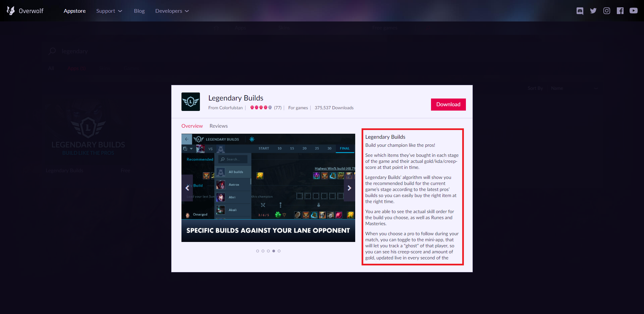
Task: Click the star rating of the app
Action: (261, 108)
